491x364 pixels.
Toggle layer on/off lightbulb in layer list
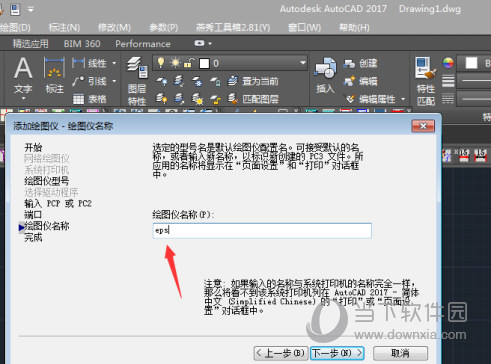161,63
